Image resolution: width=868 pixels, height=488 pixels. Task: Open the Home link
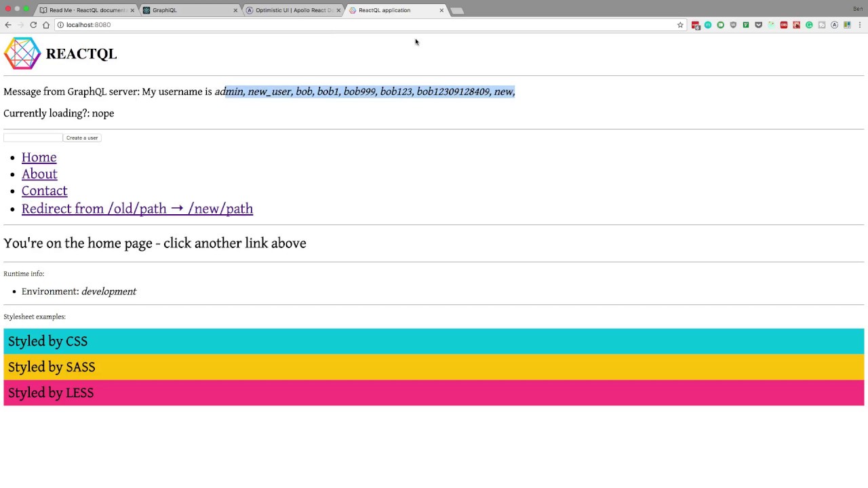point(39,157)
